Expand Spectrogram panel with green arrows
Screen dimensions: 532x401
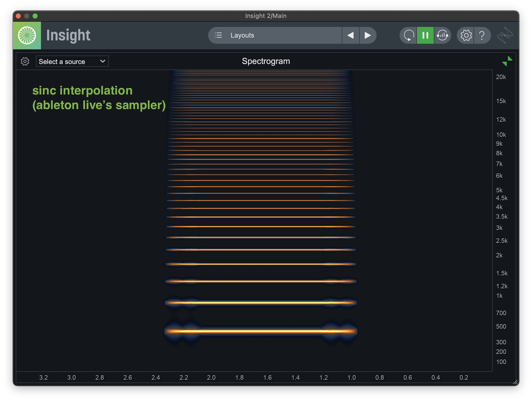tap(507, 61)
